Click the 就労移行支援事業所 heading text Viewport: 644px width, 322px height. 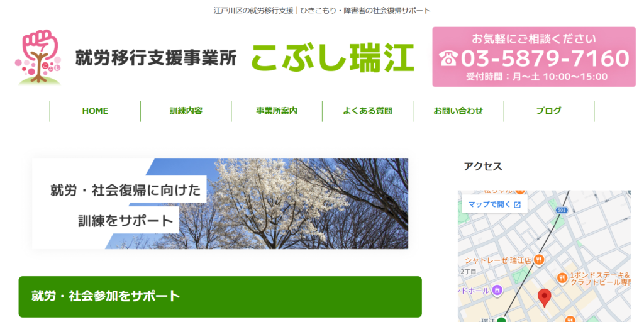pyautogui.click(x=156, y=57)
